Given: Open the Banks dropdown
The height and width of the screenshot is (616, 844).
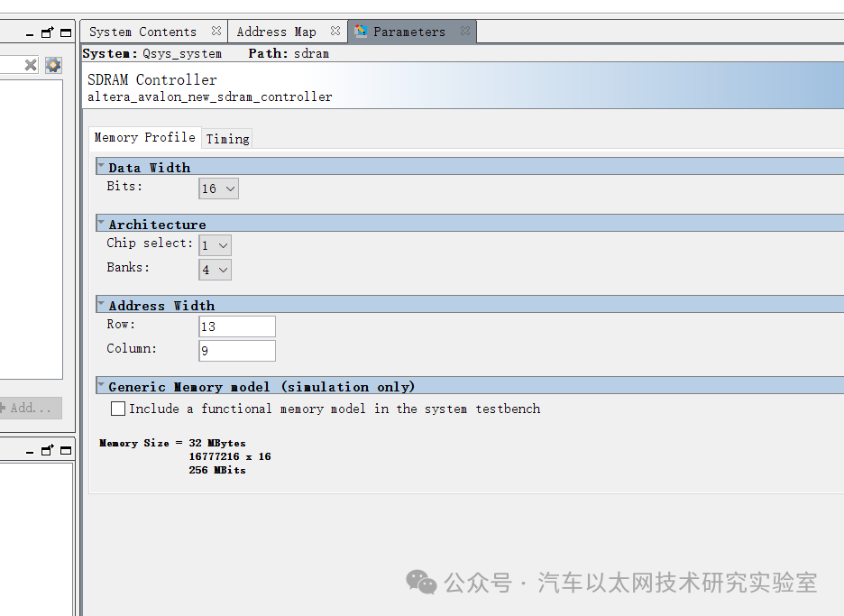Looking at the screenshot, I should coord(216,270).
